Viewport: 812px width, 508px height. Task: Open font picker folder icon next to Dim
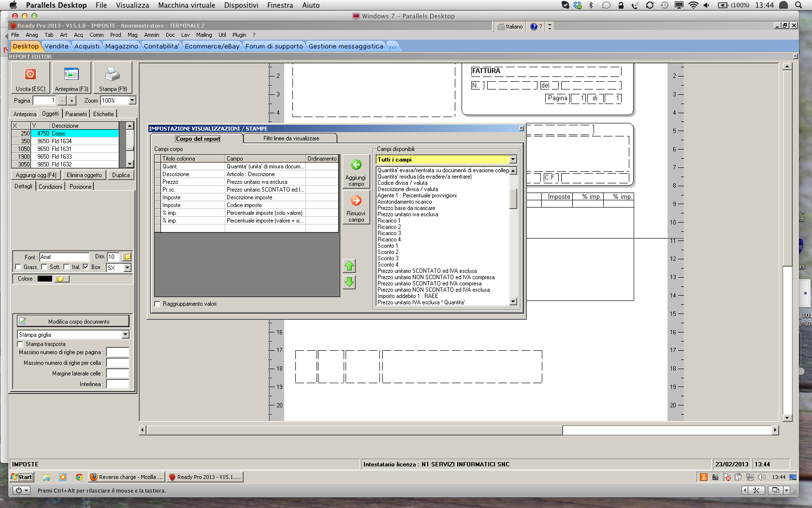click(x=127, y=257)
